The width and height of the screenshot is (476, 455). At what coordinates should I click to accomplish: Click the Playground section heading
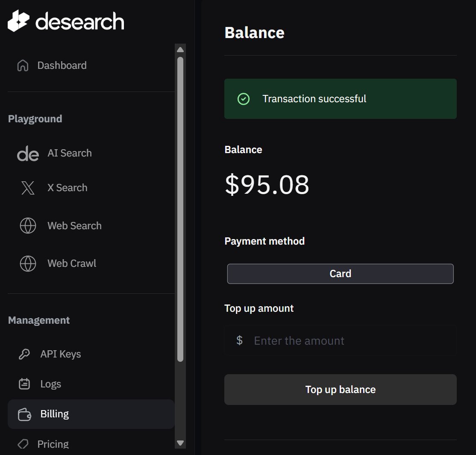[x=35, y=119]
